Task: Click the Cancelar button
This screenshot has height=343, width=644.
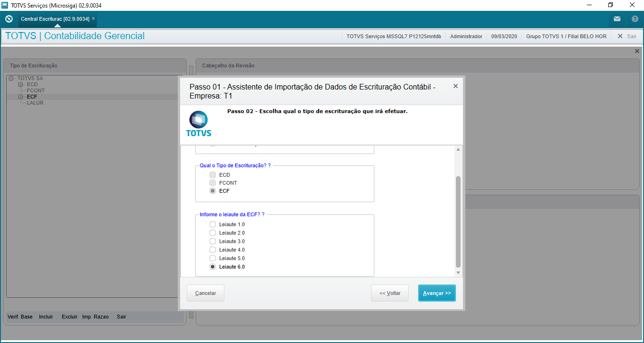Action: tap(206, 293)
